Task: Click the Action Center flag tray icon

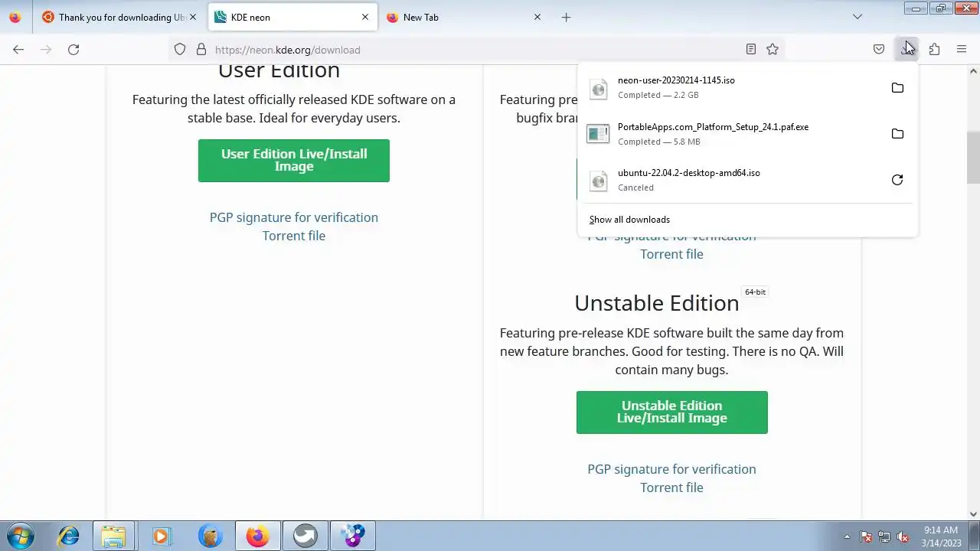Action: [866, 537]
